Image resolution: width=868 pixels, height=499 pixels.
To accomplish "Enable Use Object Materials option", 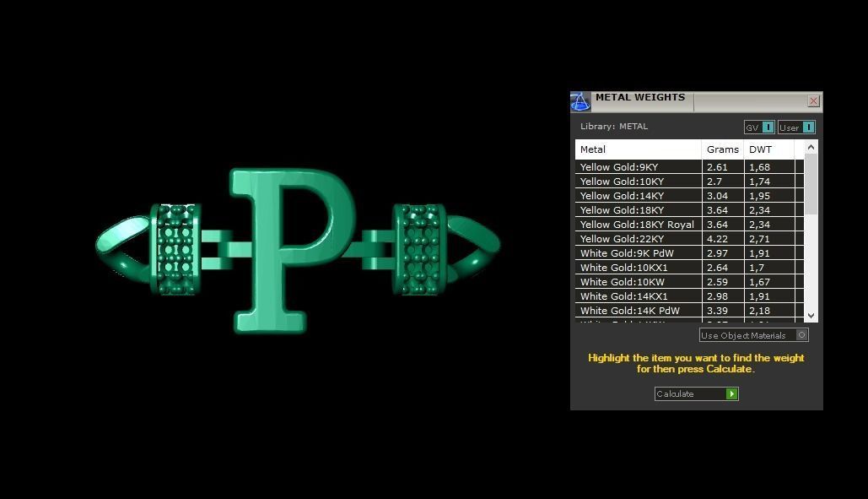I will coord(754,335).
